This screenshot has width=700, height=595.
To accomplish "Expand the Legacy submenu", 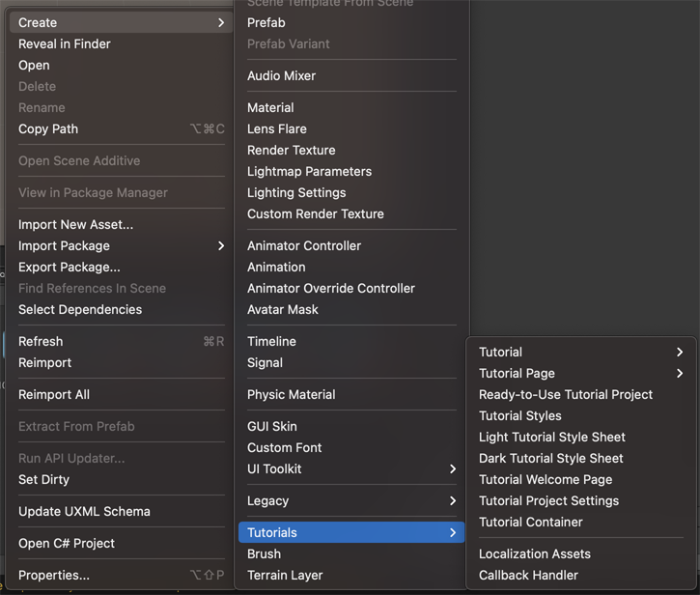I will 350,501.
